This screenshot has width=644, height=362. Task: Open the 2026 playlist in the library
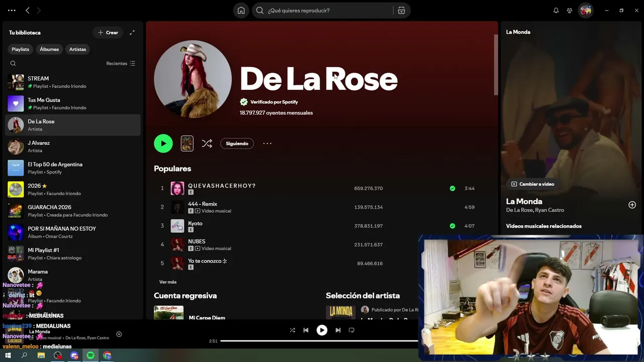pyautogui.click(x=73, y=190)
